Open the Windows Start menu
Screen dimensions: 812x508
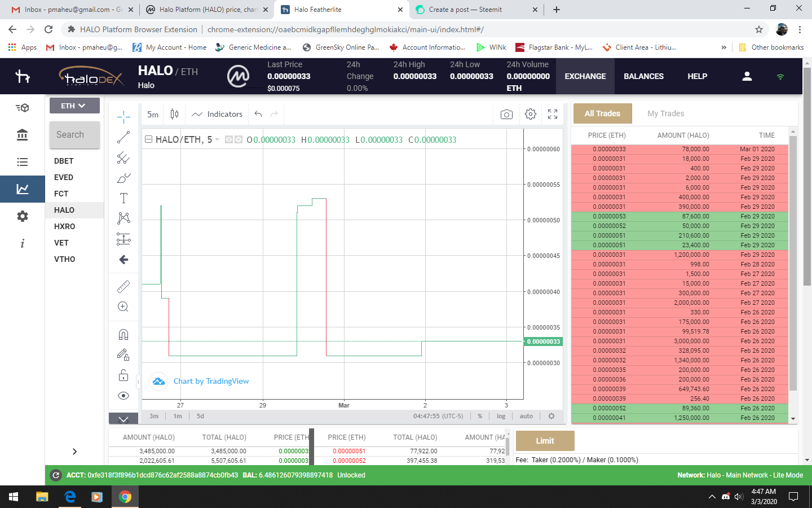pyautogui.click(x=14, y=497)
